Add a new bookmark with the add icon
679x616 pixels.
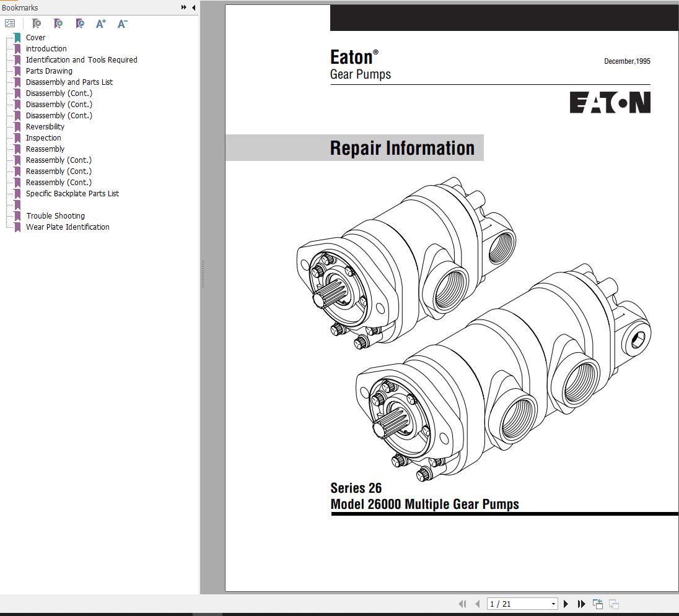(58, 24)
